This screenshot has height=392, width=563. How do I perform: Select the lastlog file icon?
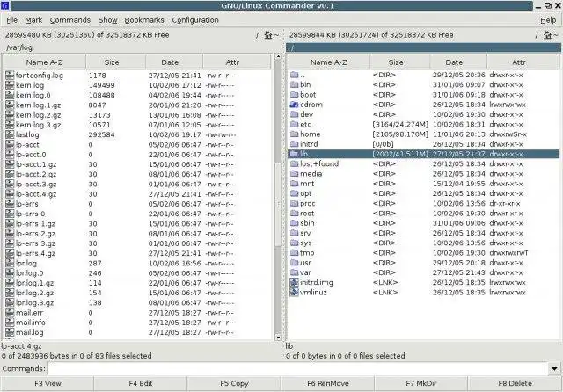[10, 134]
